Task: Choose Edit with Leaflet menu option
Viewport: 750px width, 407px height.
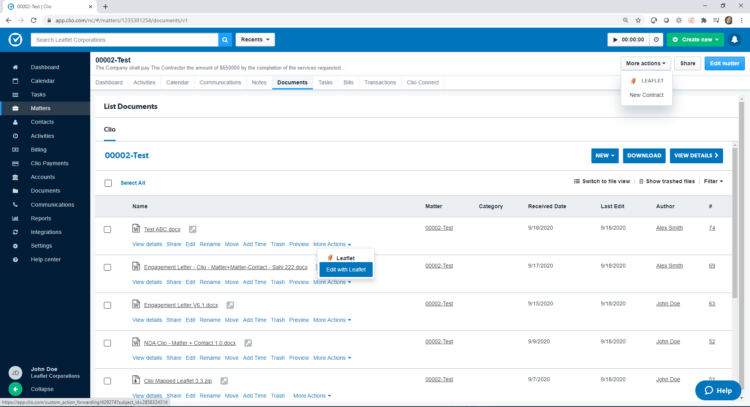Action: [x=346, y=269]
